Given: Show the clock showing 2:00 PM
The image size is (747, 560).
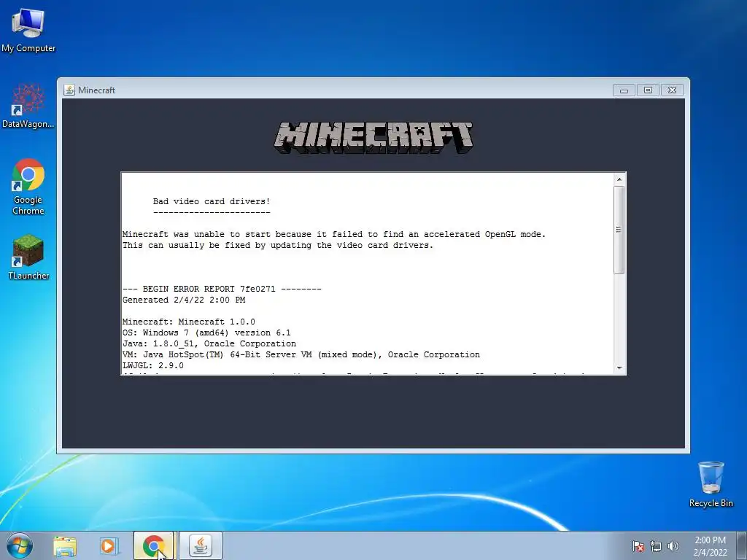Looking at the screenshot, I should (710, 546).
